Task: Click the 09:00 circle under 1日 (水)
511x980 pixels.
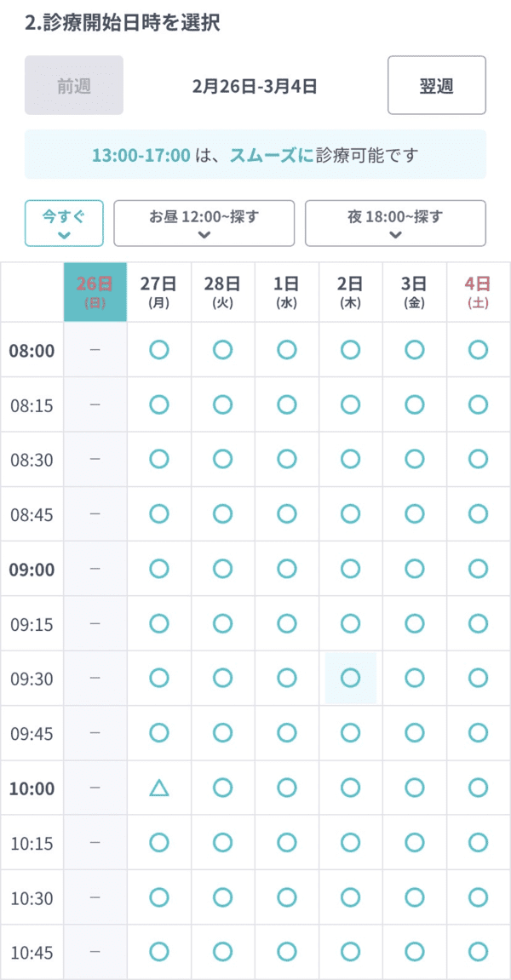Action: [287, 568]
